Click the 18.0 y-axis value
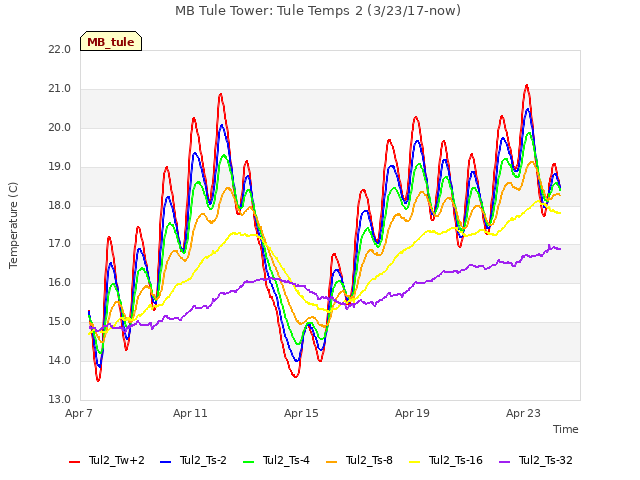640x480 pixels. (x=60, y=205)
